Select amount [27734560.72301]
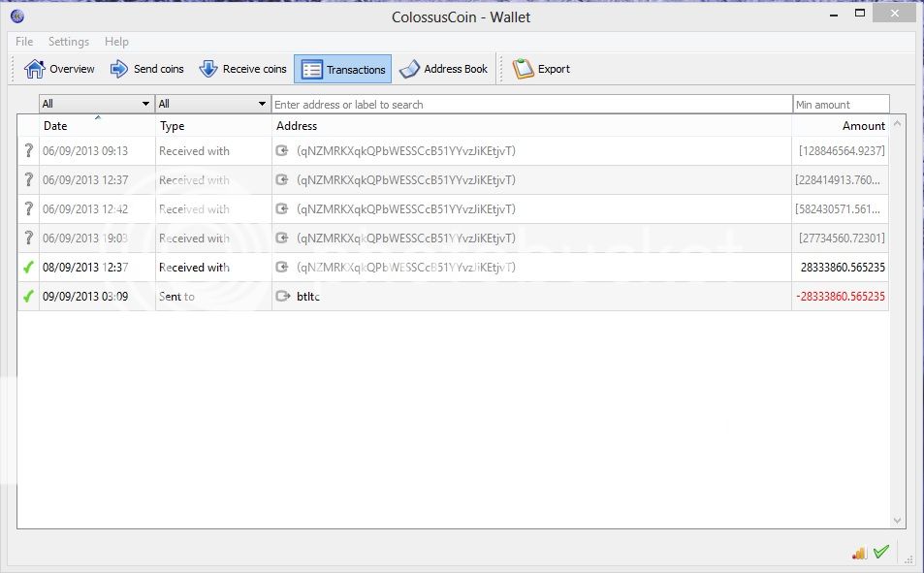The width and height of the screenshot is (924, 573). pos(842,239)
